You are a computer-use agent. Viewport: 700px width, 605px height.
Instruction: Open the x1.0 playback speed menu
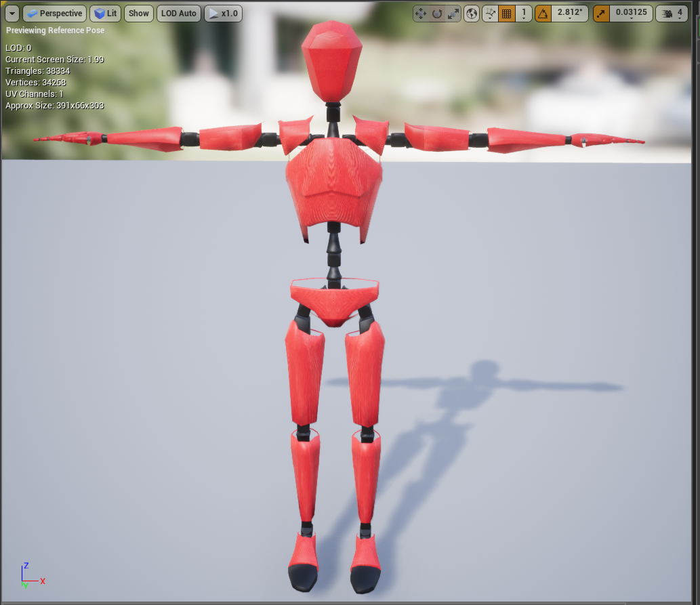tap(223, 14)
